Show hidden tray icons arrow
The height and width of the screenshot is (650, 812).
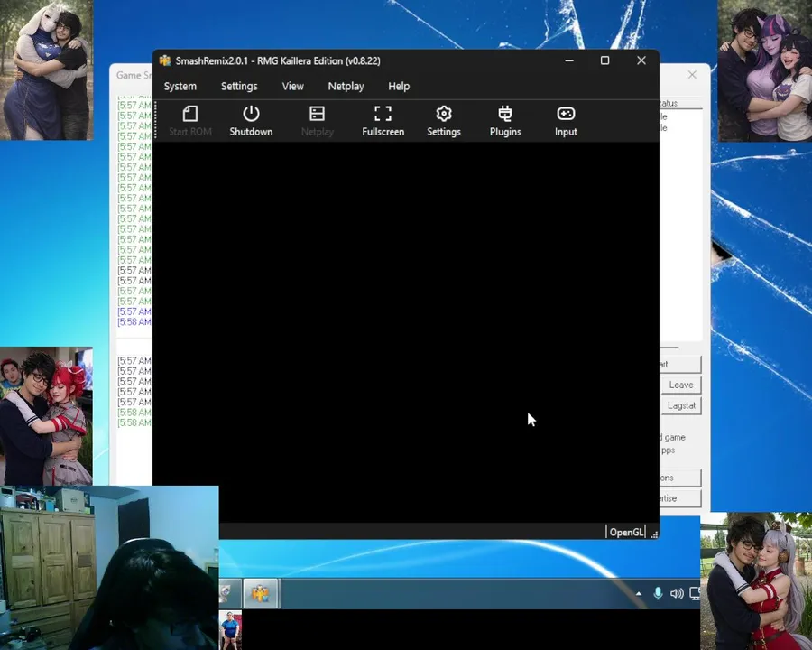click(x=639, y=594)
